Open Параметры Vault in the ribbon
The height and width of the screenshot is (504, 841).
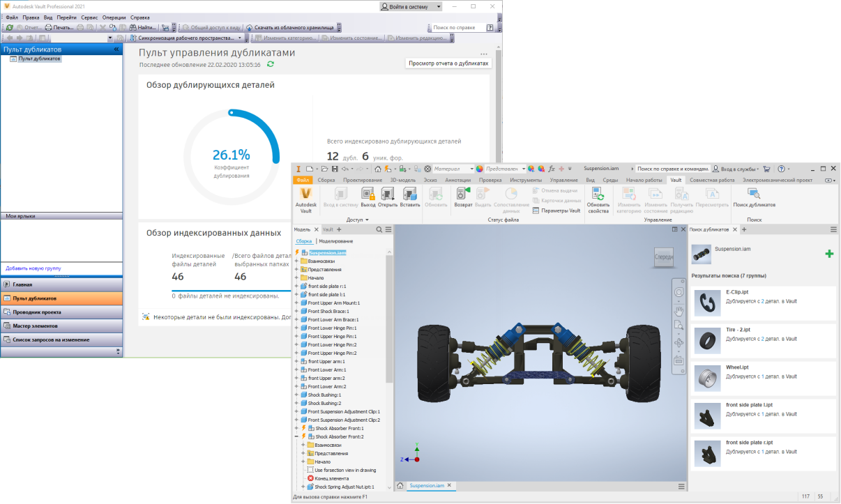[x=556, y=210]
